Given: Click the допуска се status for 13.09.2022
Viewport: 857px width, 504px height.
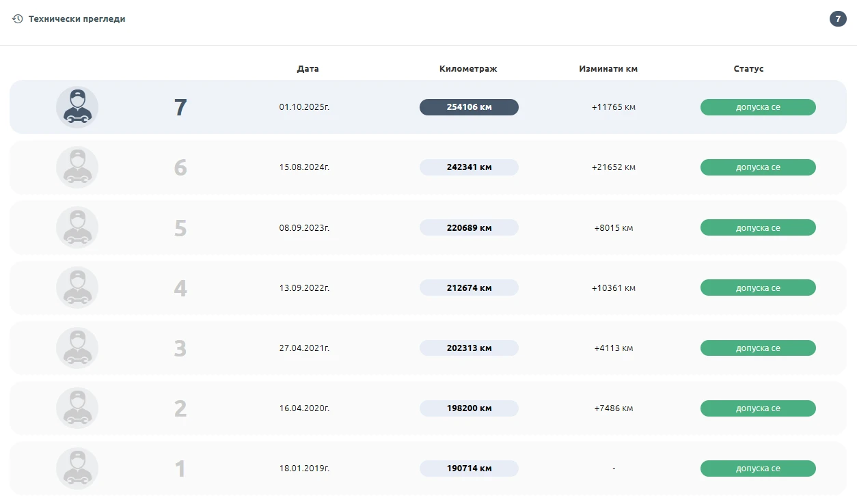Looking at the screenshot, I should (758, 288).
